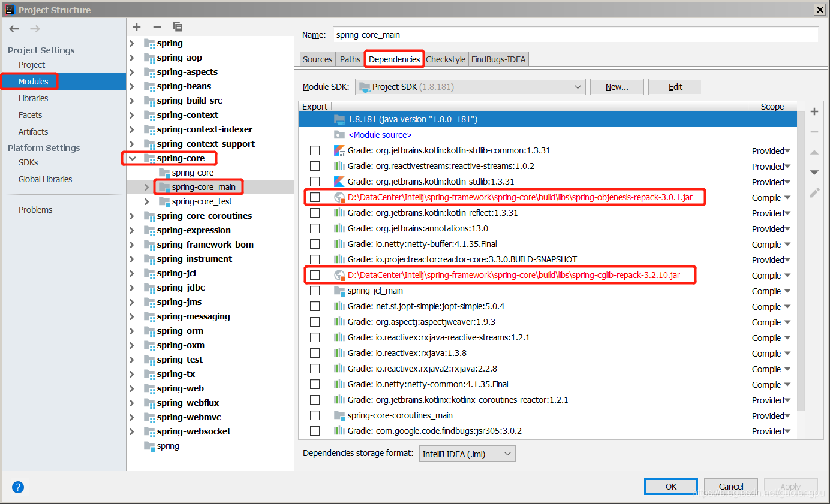Viewport: 830px width, 504px height.
Task: Open Dependencies storage format dropdown
Action: [x=467, y=454]
